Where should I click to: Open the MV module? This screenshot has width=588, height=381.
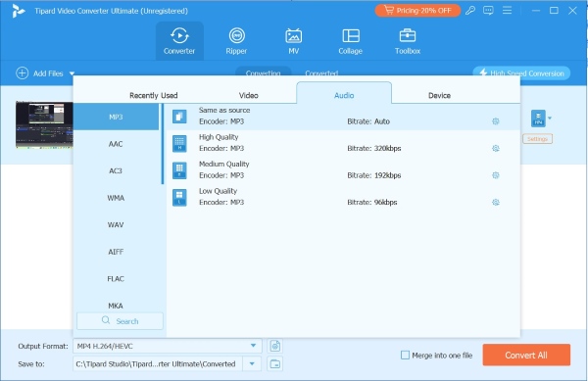click(x=294, y=41)
